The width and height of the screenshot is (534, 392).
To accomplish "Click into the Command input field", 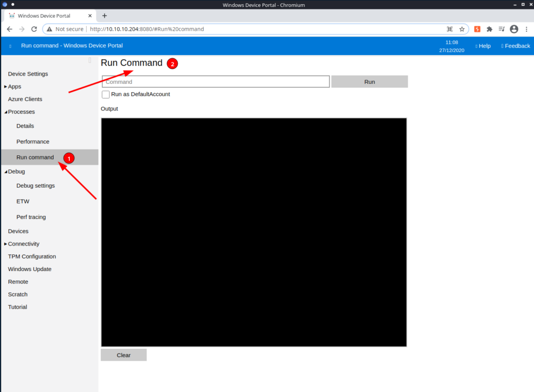I will point(216,82).
